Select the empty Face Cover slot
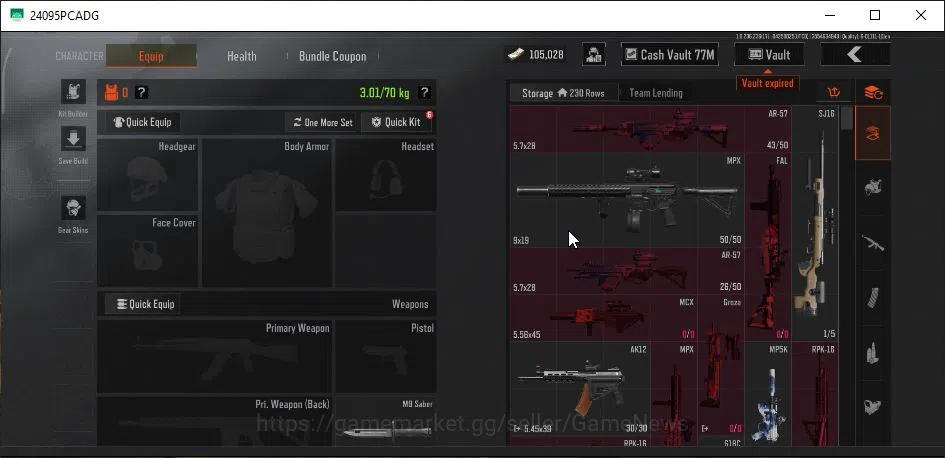 [x=148, y=251]
